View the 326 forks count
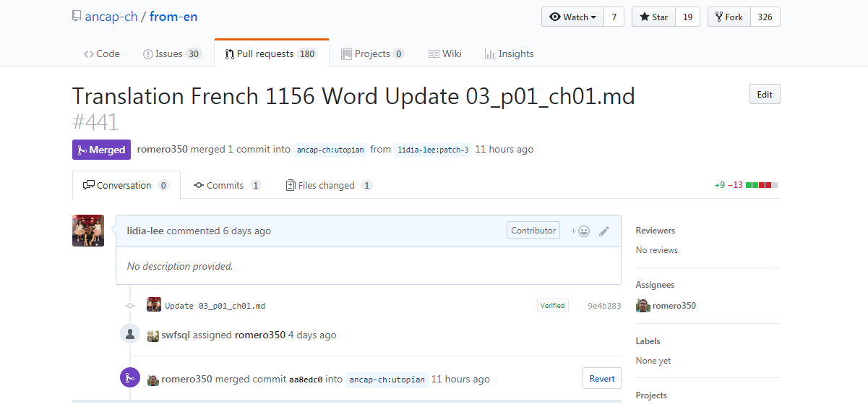The height and width of the screenshot is (407, 868). click(765, 17)
